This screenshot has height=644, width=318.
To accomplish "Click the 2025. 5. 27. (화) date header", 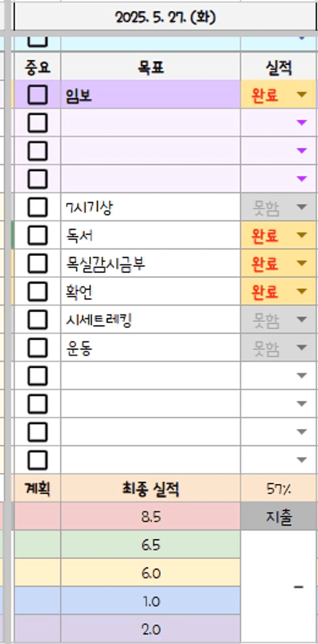I will click(165, 17).
